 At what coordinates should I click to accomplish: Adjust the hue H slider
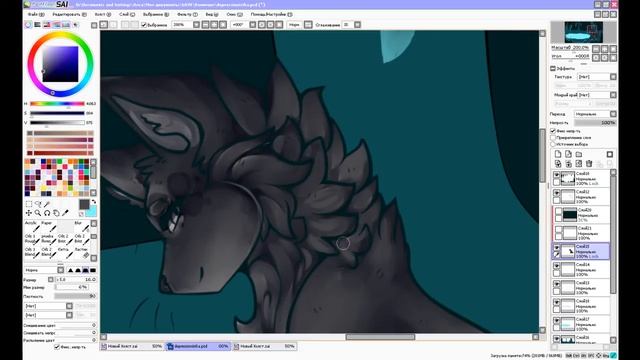[x=57, y=104]
